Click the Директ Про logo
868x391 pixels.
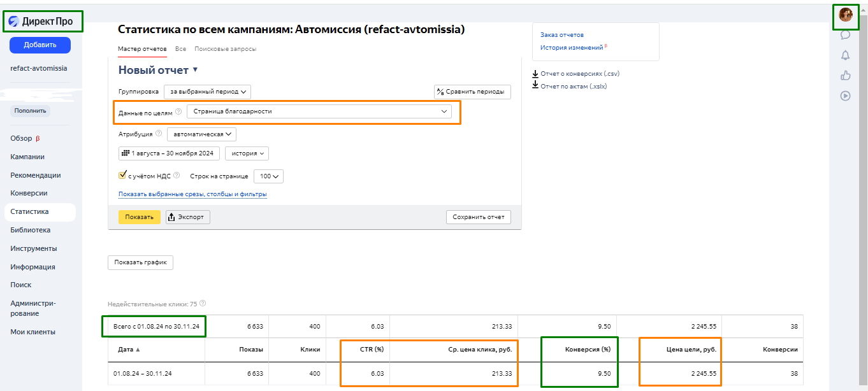[41, 21]
